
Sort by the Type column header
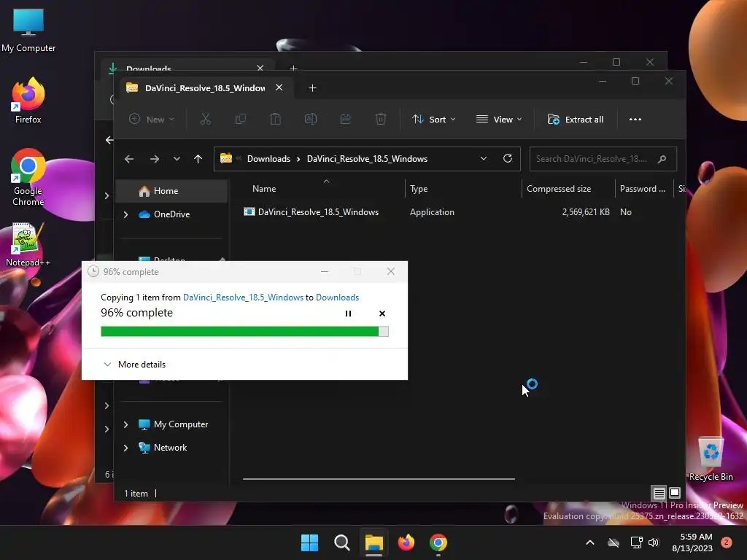point(419,189)
